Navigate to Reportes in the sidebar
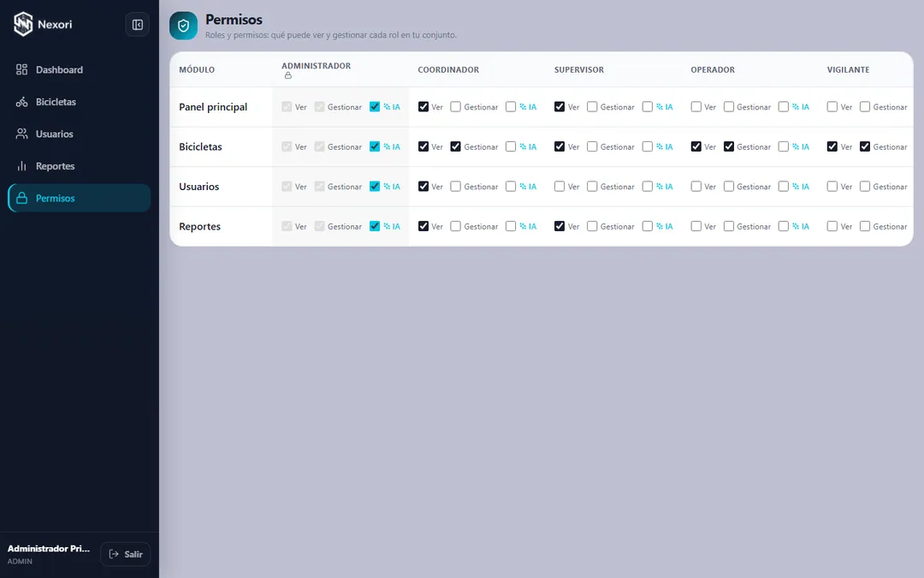Screen dimensions: 924x578 click(x=79, y=166)
